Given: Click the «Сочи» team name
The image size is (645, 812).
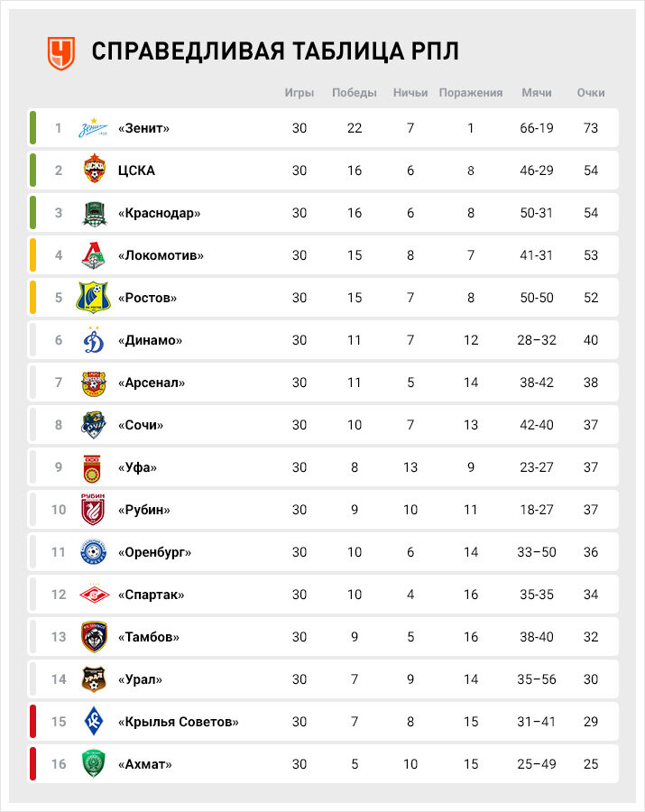Looking at the screenshot, I should click(141, 425).
